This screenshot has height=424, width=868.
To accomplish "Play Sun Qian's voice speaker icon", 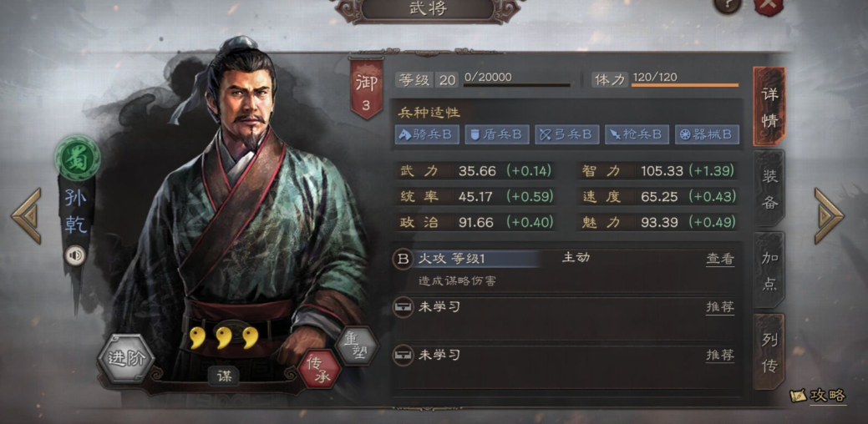I will click(75, 255).
